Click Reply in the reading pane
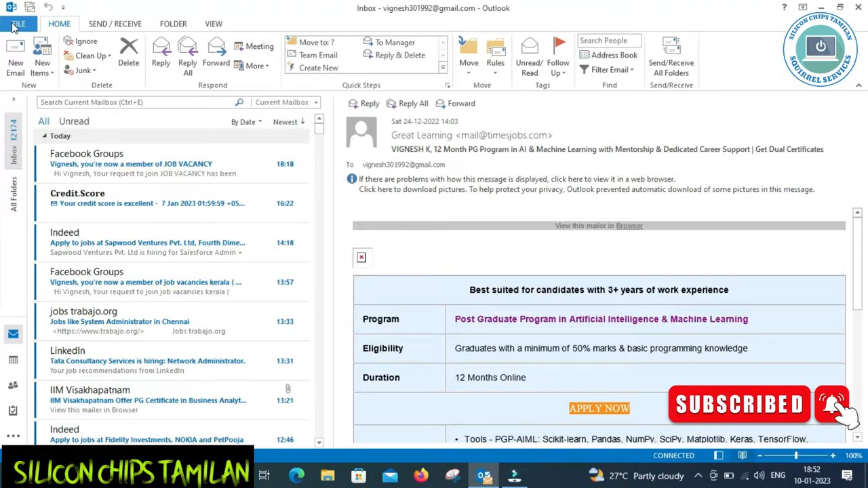The height and width of the screenshot is (488, 868). tap(363, 104)
